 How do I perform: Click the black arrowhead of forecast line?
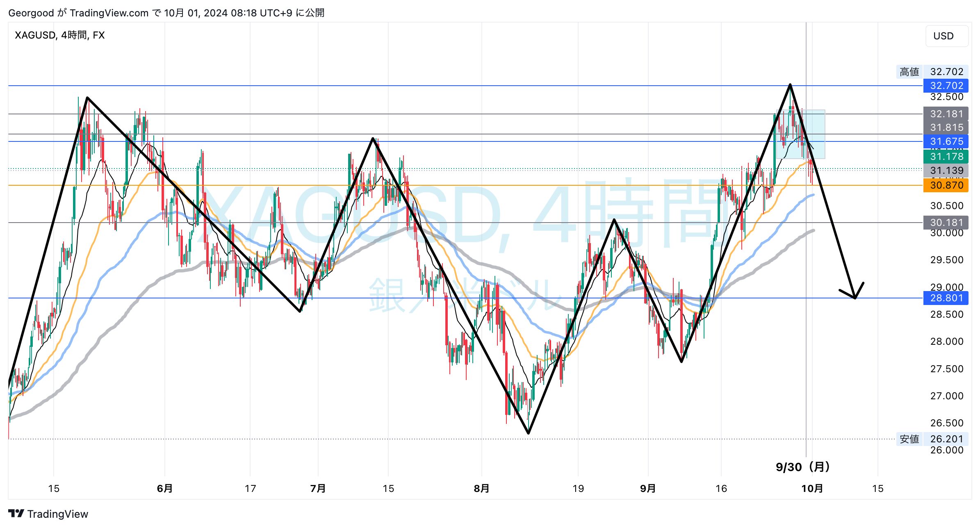pyautogui.click(x=854, y=296)
